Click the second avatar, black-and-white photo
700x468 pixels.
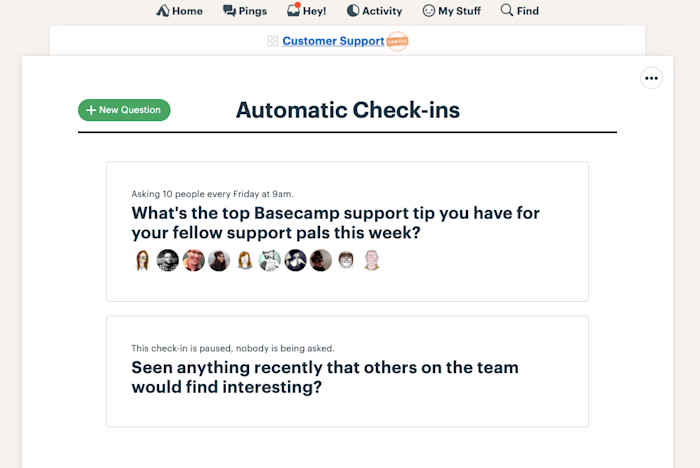pos(168,260)
